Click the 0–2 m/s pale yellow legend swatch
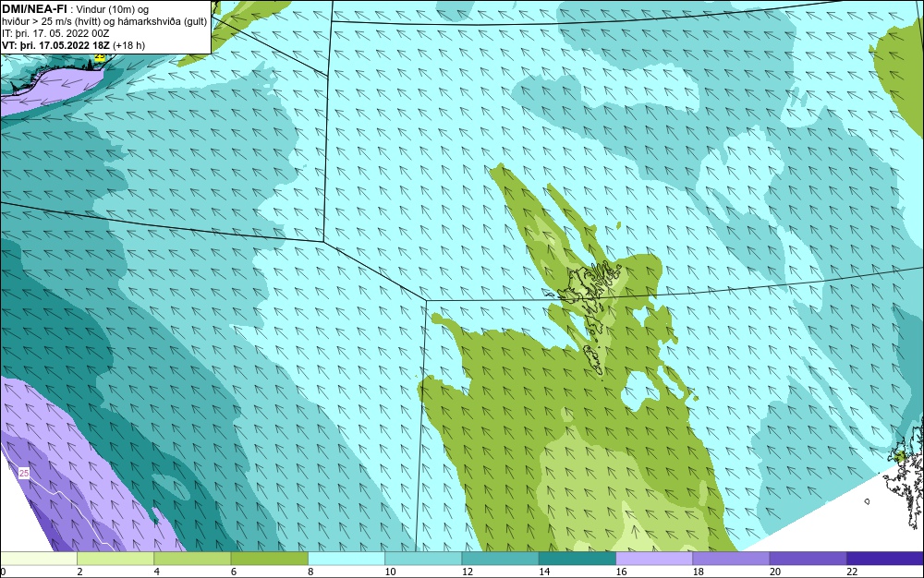Viewport: 924px width, 578px height. click(38, 559)
